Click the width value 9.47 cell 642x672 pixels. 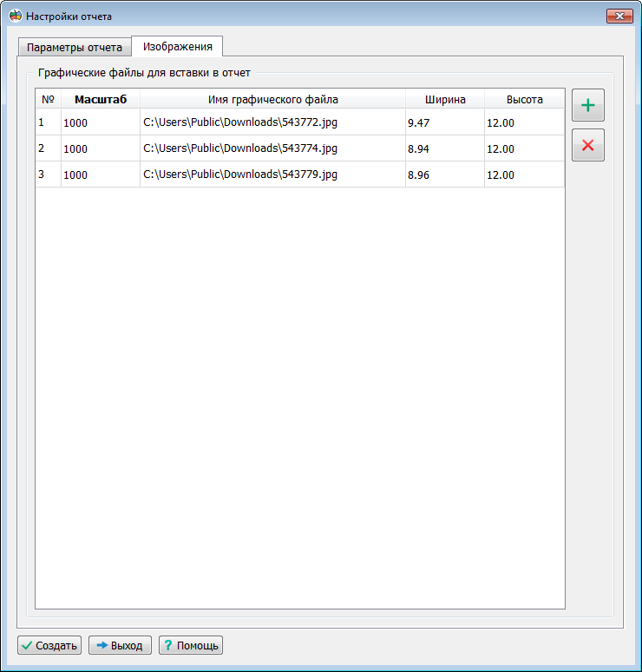point(444,122)
